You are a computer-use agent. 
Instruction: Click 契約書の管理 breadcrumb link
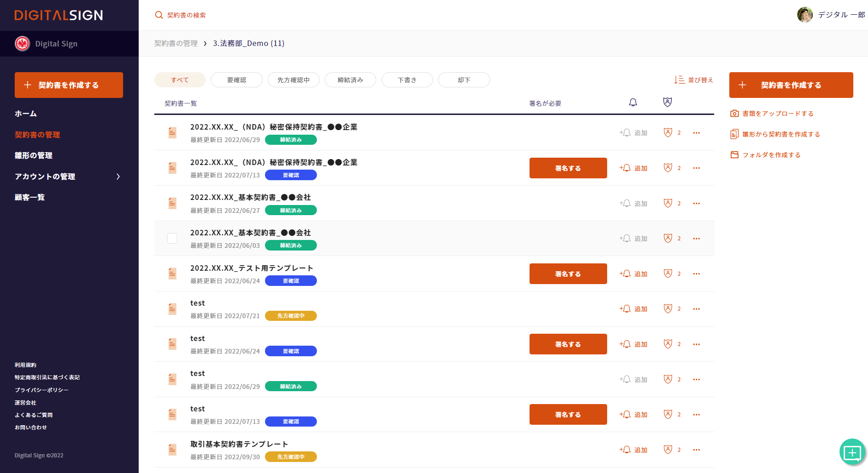176,43
